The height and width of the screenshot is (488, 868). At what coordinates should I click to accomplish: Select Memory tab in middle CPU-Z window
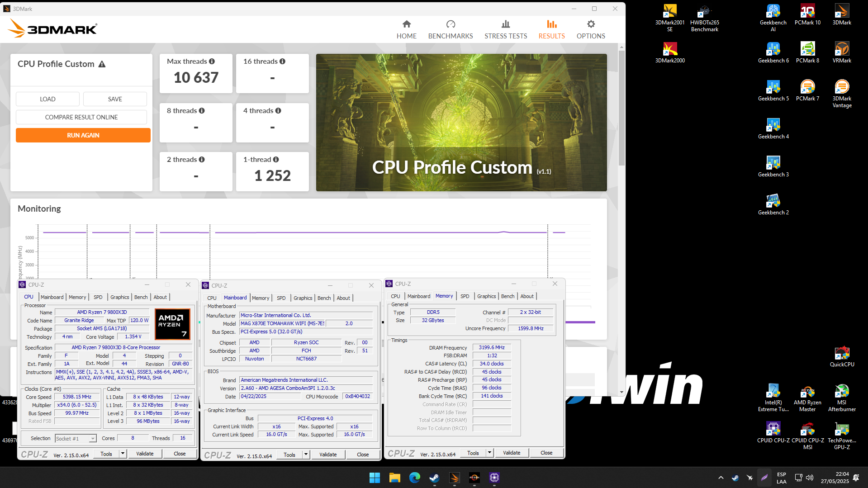pos(261,298)
